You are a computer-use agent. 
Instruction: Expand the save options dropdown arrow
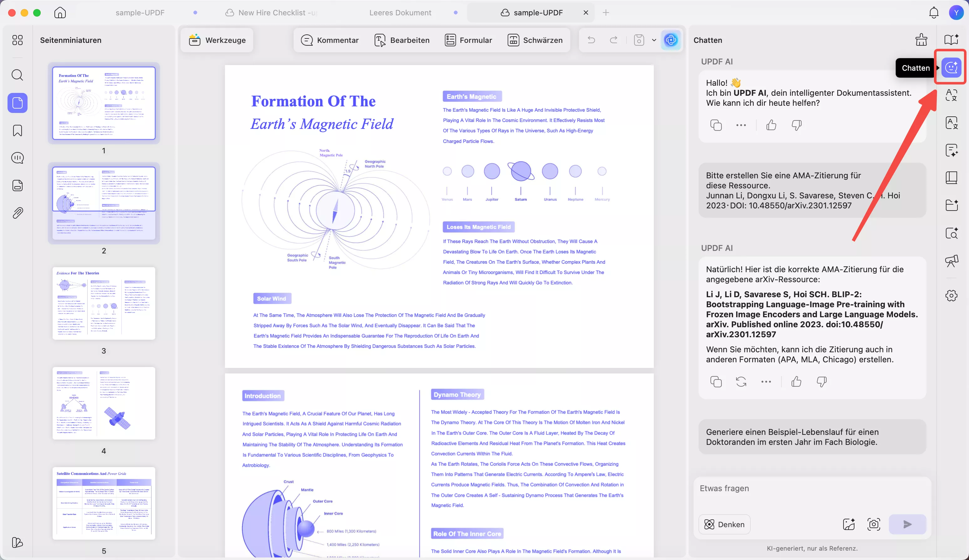[x=654, y=40]
